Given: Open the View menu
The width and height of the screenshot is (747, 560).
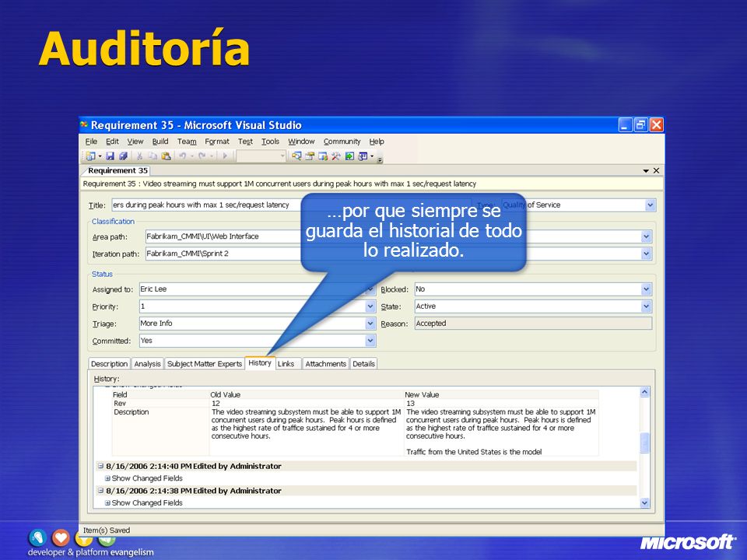Looking at the screenshot, I should tap(135, 142).
